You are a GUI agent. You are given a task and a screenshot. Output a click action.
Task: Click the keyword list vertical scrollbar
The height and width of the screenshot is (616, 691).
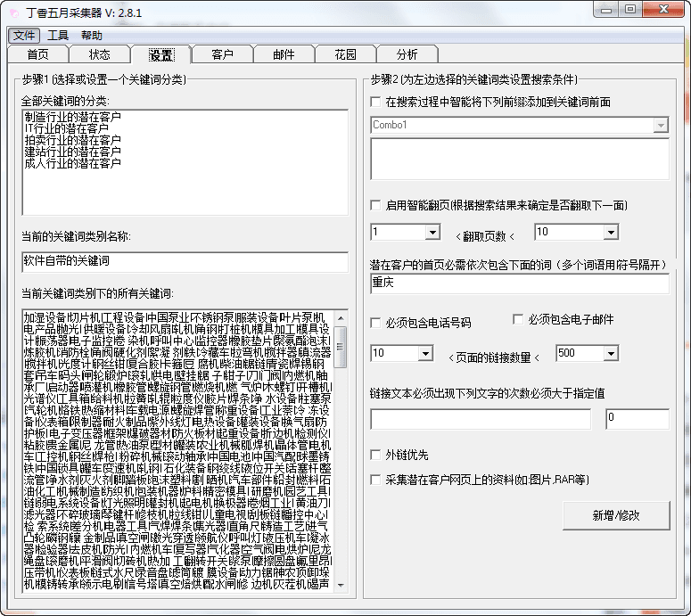[x=341, y=446]
